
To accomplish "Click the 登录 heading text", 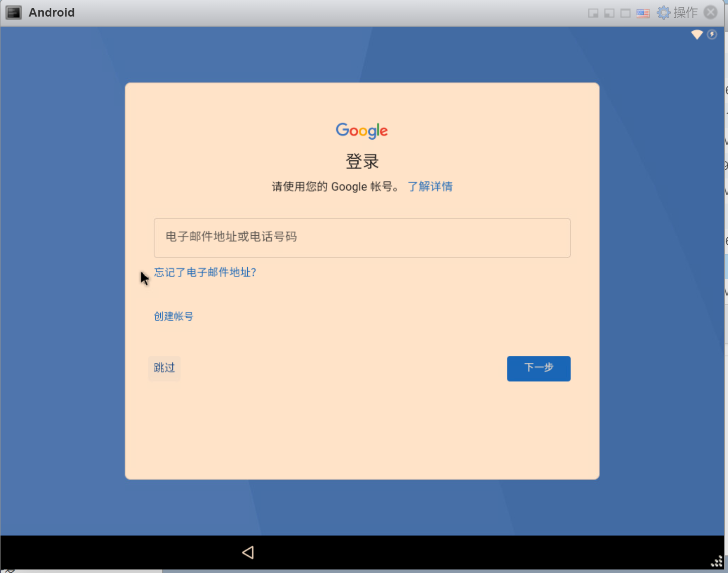I will [x=362, y=161].
